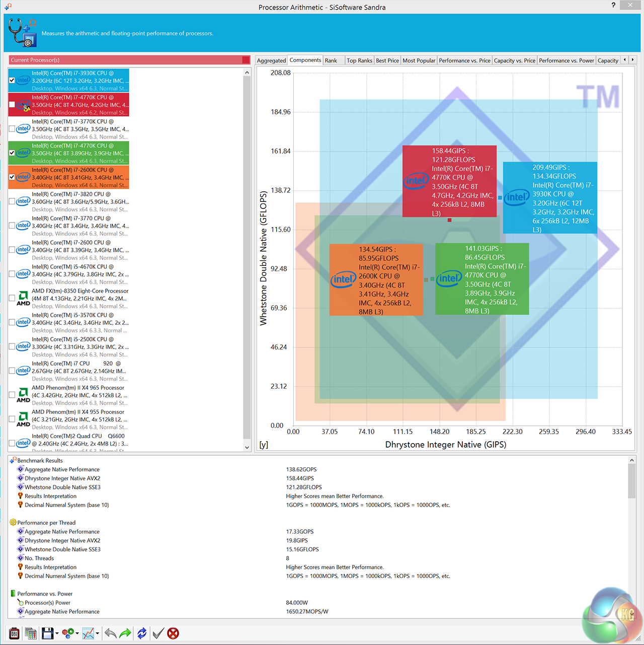The image size is (644, 645).
Task: Open the chart icon dropdown arrow
Action: pyautogui.click(x=97, y=633)
